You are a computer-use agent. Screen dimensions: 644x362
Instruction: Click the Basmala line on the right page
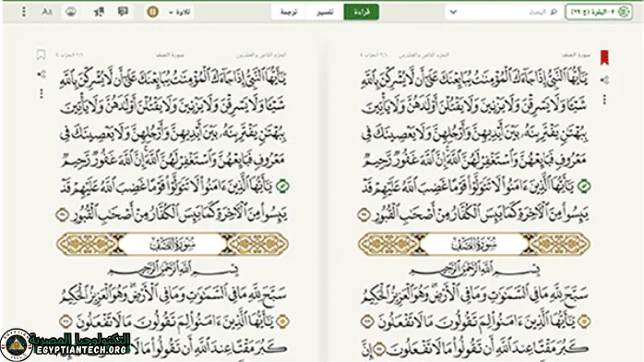pyautogui.click(x=474, y=270)
